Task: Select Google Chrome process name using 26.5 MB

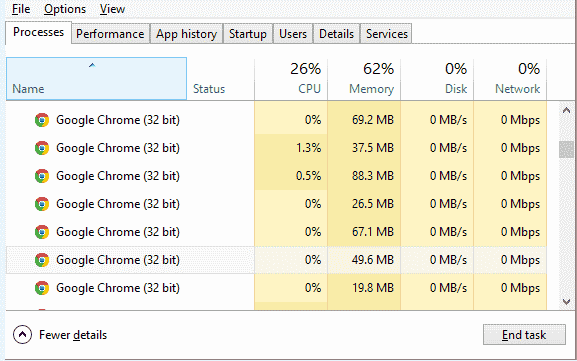Action: [x=118, y=204]
